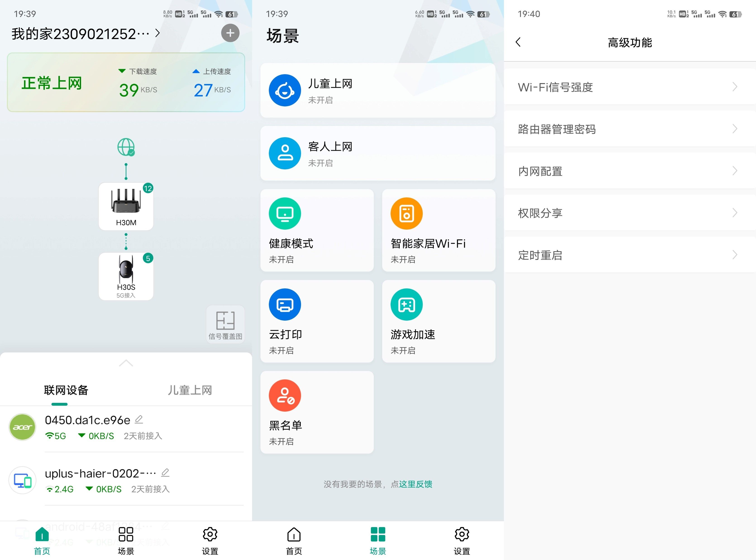Tap the 5 device count badge on H30S

(x=148, y=258)
